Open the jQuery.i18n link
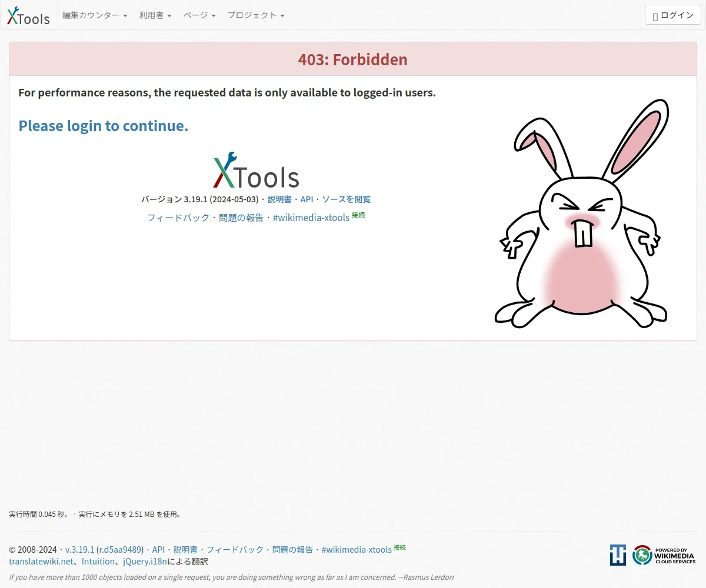This screenshot has height=588, width=706. pyautogui.click(x=145, y=562)
